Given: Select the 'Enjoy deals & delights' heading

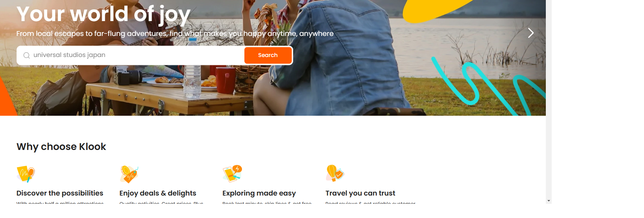Looking at the screenshot, I should [x=158, y=193].
